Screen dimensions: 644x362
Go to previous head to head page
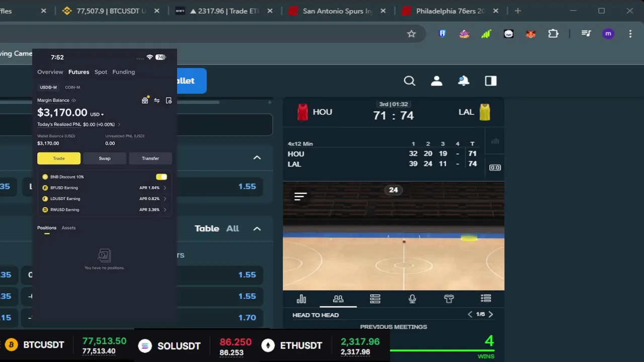click(470, 314)
